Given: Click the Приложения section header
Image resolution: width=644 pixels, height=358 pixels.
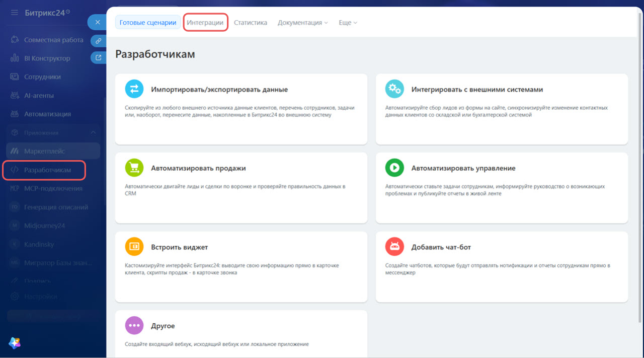Looking at the screenshot, I should coord(53,133).
